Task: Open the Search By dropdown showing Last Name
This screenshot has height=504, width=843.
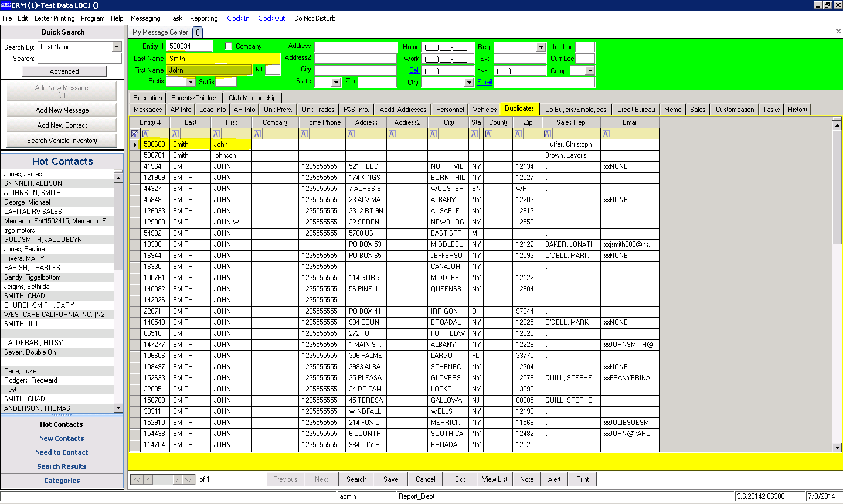Action: pyautogui.click(x=79, y=47)
